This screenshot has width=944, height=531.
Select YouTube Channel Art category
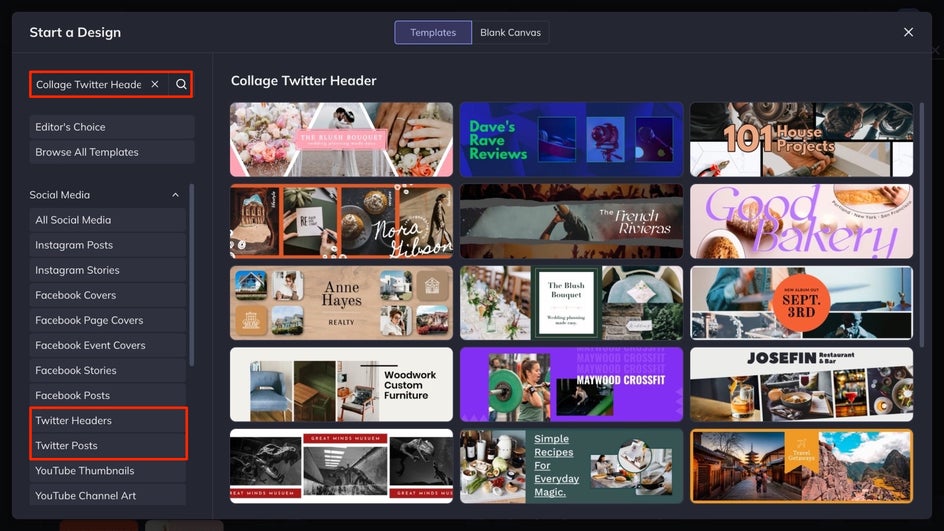108,495
